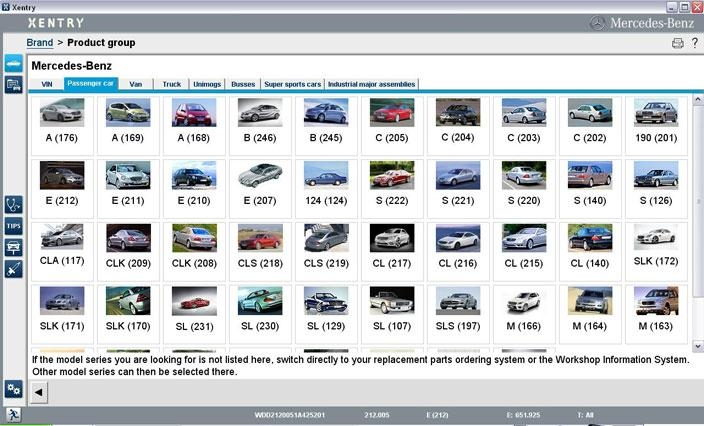Viewport: 704px width, 426px height.
Task: Select the Passenger car tab
Action: pyautogui.click(x=91, y=83)
